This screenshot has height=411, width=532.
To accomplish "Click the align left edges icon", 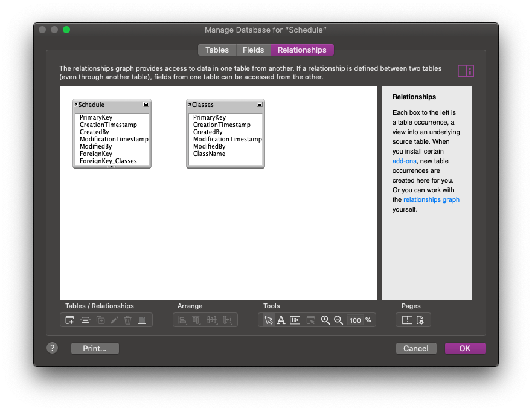I will pos(182,320).
